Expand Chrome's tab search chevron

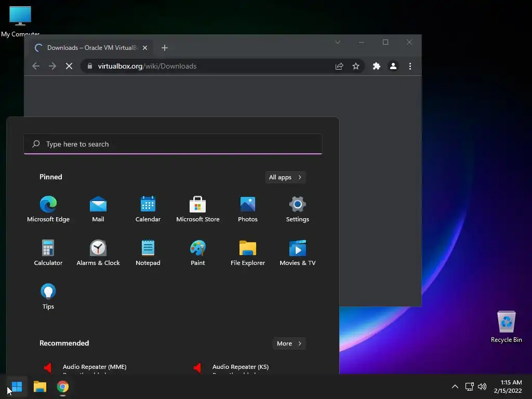pos(338,43)
